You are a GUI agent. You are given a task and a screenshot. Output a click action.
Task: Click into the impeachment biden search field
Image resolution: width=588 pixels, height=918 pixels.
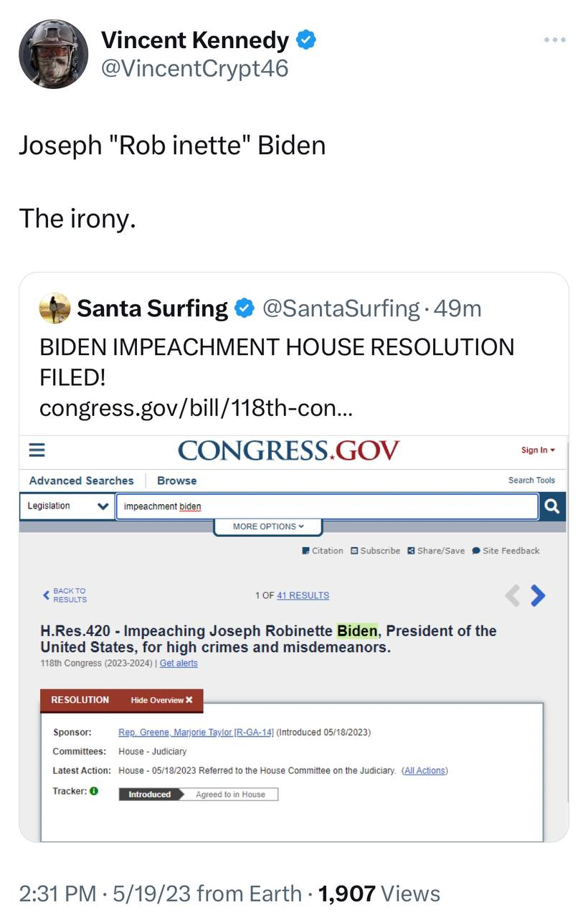click(326, 506)
